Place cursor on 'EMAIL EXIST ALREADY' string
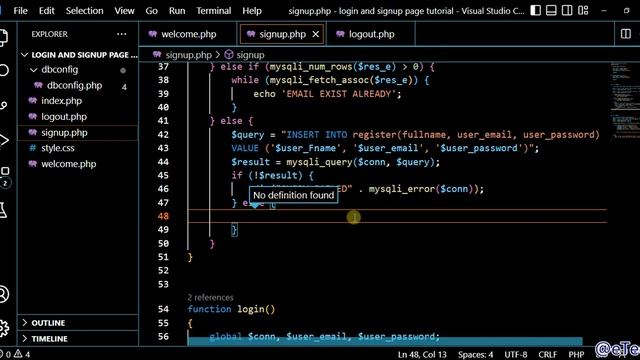 (338, 94)
